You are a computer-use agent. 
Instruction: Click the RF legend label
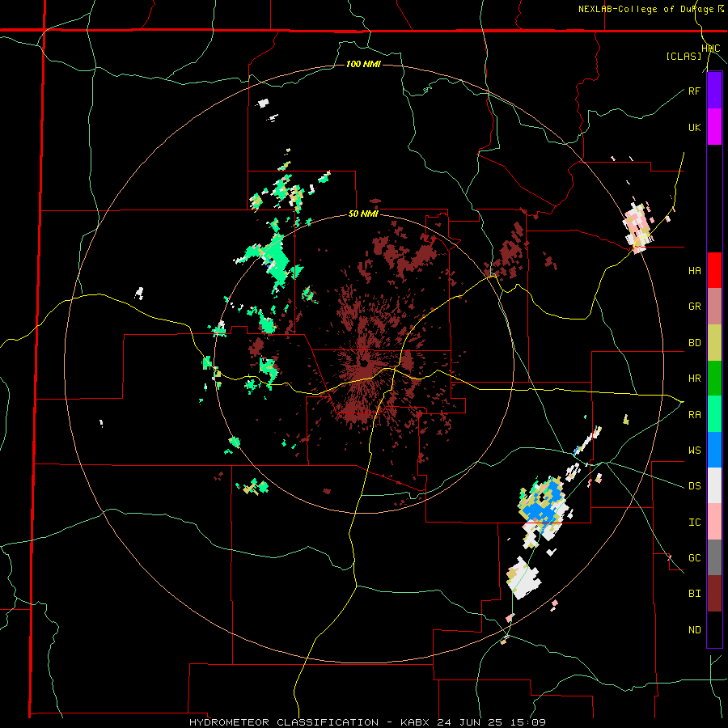click(x=694, y=91)
